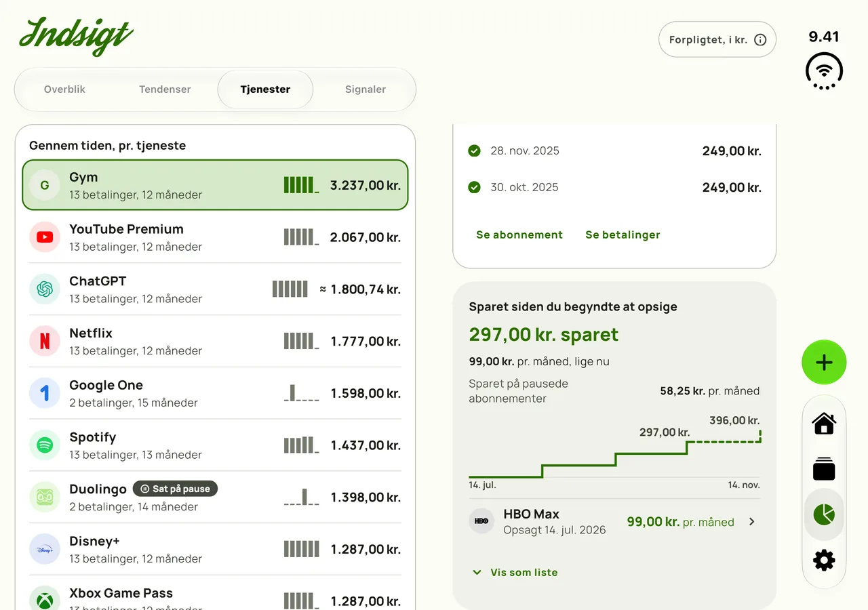Switch to the Overblik tab

click(x=64, y=89)
